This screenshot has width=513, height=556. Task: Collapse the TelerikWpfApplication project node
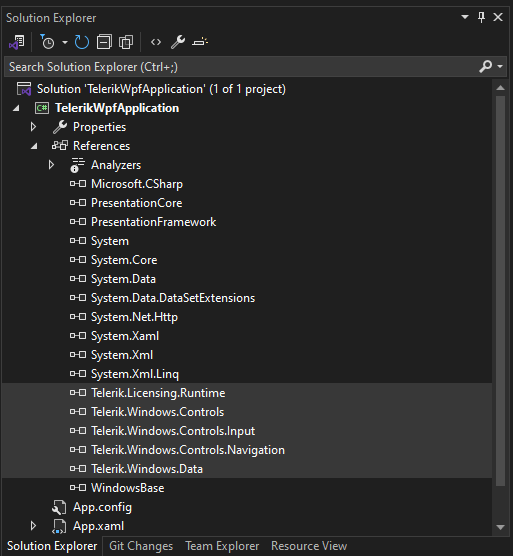(x=16, y=108)
